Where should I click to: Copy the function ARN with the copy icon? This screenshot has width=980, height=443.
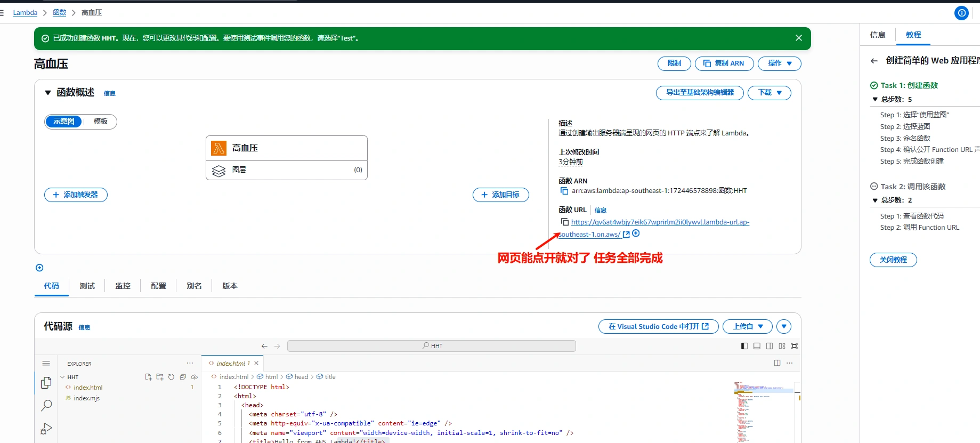tap(564, 191)
